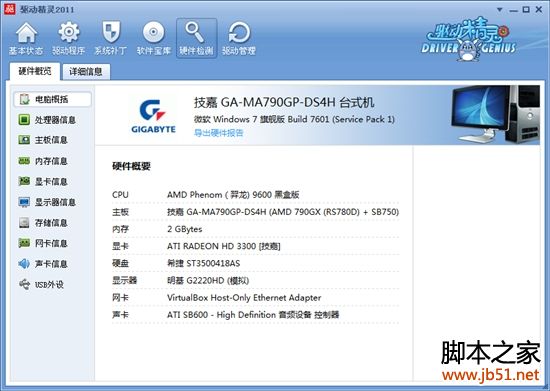Click the Driver Genius mascot logo
Viewport: 550px width, 391px height.
pyautogui.click(x=469, y=39)
